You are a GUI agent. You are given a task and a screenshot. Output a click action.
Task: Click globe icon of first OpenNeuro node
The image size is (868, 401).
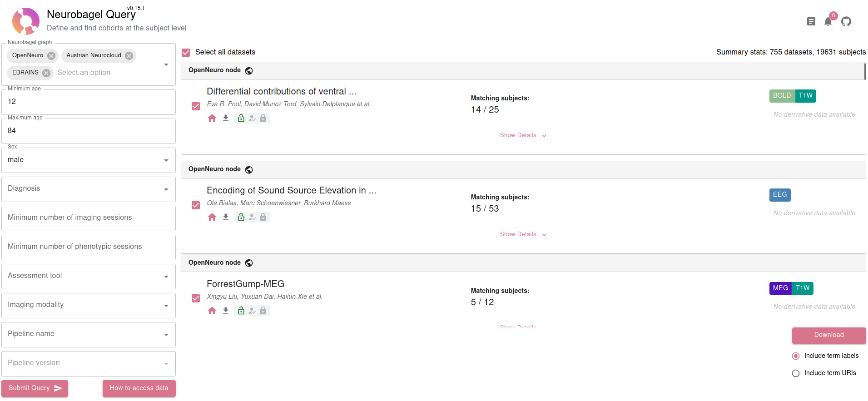[x=249, y=70]
